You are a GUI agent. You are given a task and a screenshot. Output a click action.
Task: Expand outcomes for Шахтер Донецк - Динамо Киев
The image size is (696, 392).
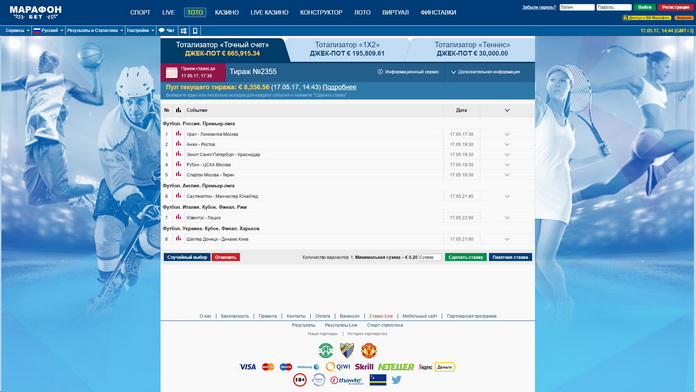[x=507, y=239]
